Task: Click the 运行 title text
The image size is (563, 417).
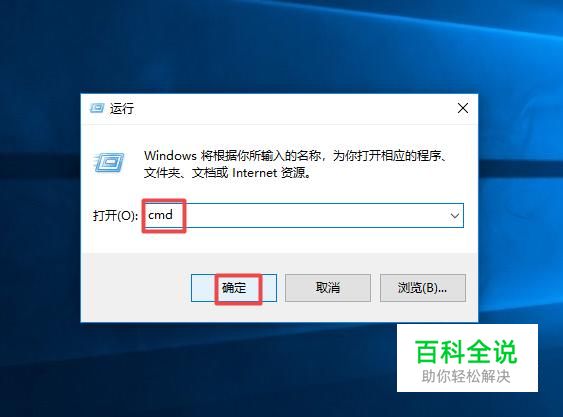Action: 122,108
